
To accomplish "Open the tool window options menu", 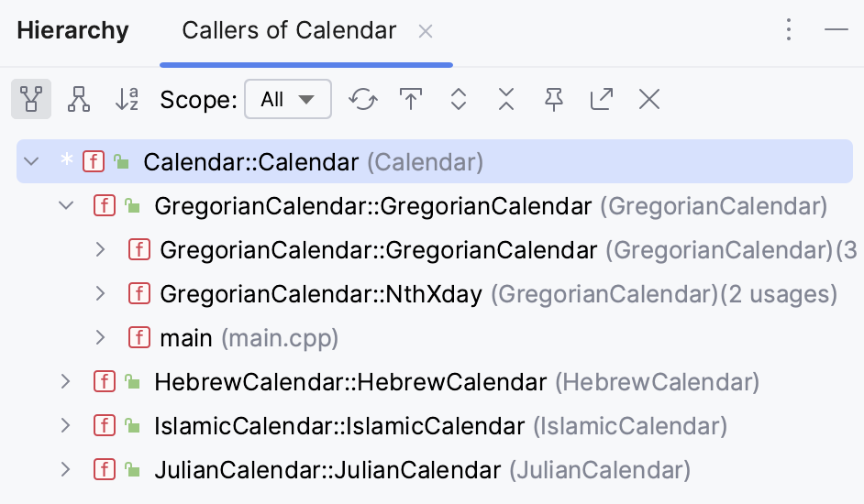I will coord(789,30).
